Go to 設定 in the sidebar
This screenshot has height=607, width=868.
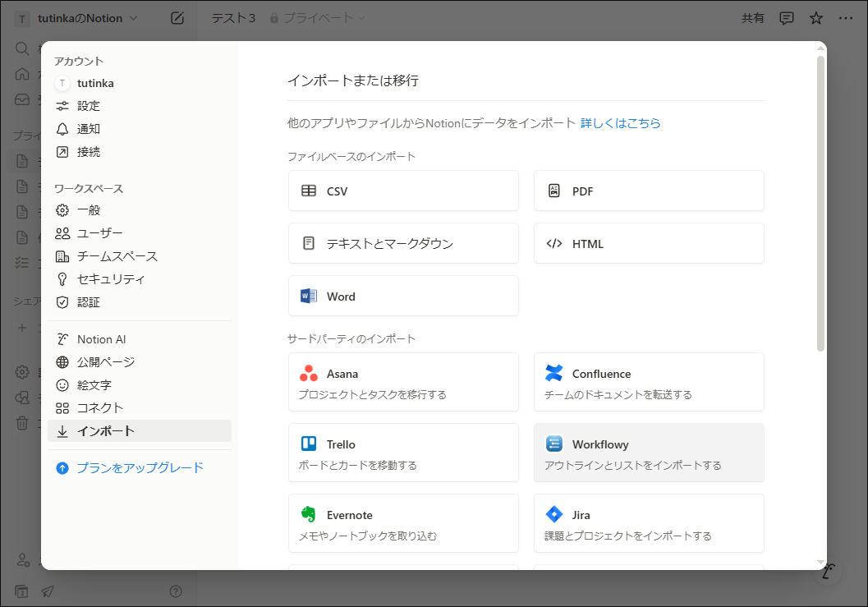pos(140,106)
